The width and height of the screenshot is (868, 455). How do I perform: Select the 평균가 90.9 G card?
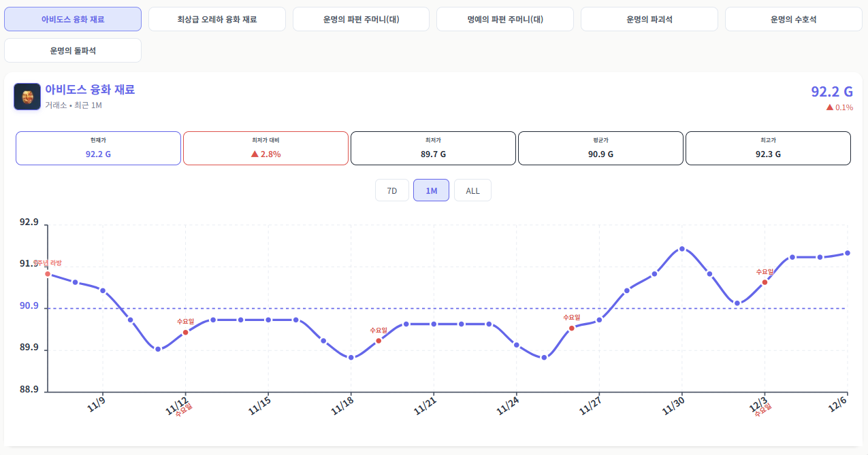click(x=600, y=148)
